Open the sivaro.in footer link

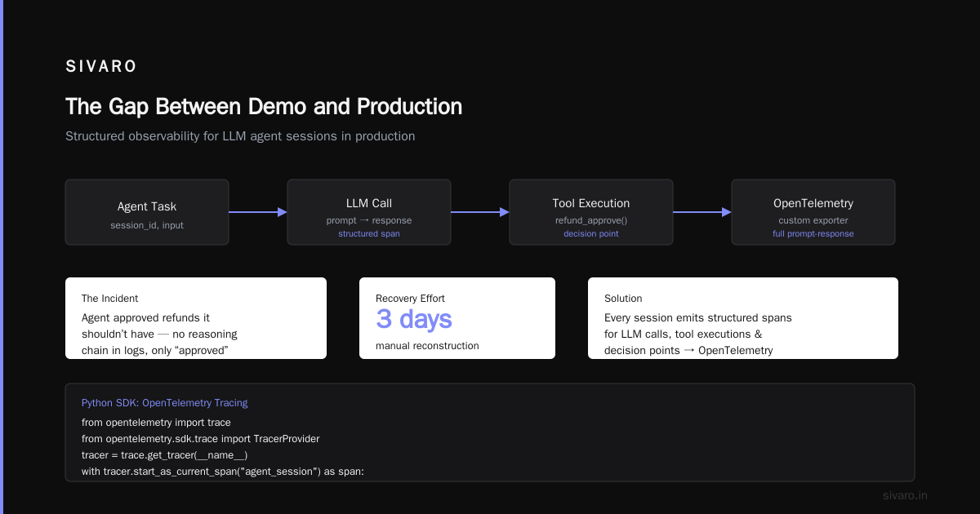pyautogui.click(x=906, y=495)
